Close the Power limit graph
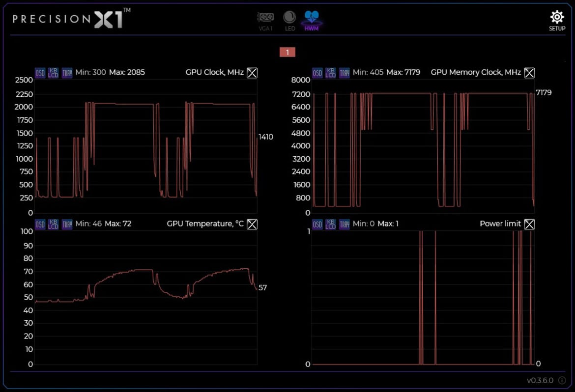 (529, 224)
